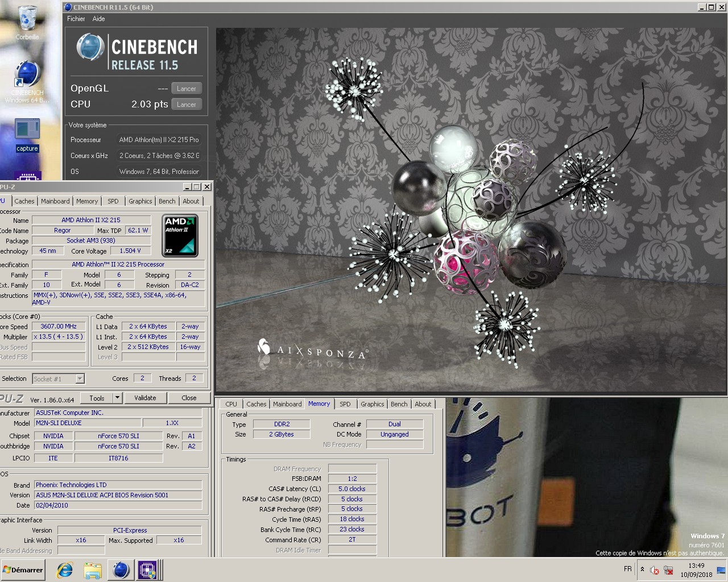Click the network status tray icon
The width and height of the screenshot is (728, 582).
pyautogui.click(x=668, y=570)
